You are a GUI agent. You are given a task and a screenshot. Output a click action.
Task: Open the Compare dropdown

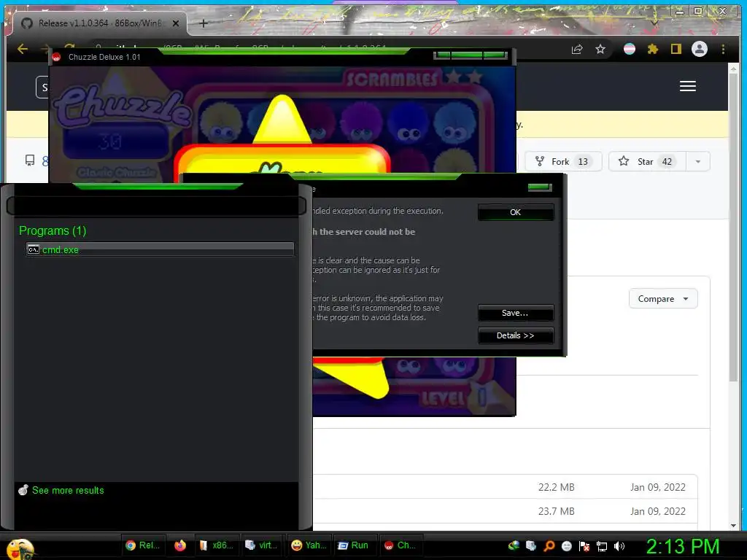click(663, 299)
